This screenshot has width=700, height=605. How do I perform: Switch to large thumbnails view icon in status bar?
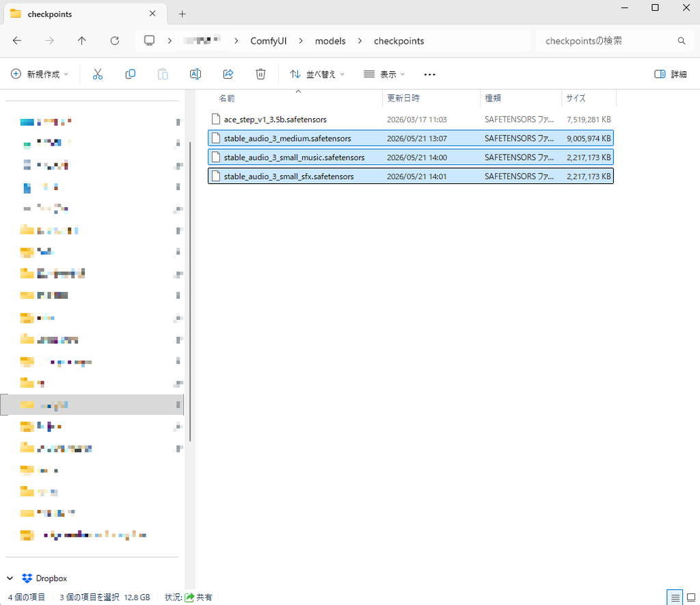[x=691, y=597]
